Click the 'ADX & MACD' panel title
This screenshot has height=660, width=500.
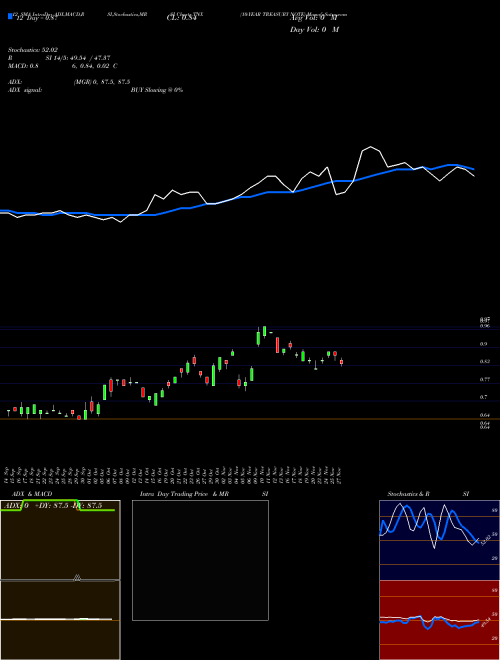point(32,494)
